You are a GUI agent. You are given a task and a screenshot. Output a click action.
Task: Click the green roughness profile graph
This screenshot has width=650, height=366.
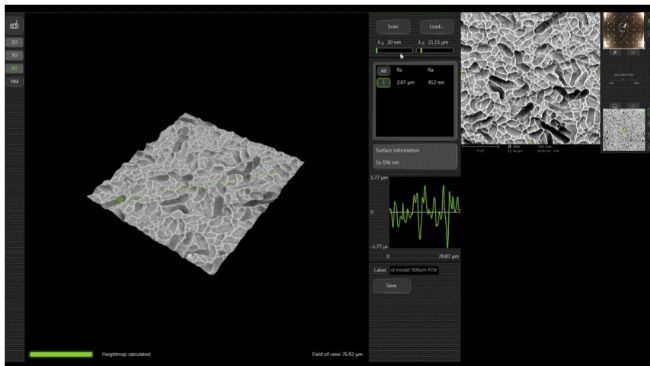click(424, 212)
